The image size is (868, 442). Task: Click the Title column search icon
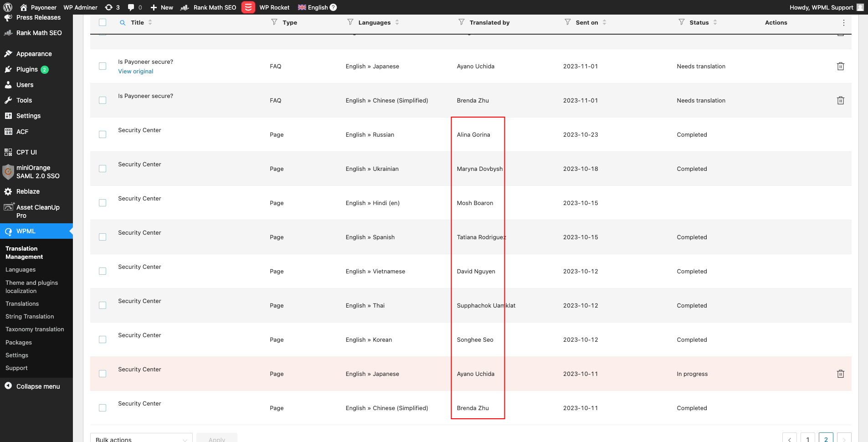[x=123, y=22]
